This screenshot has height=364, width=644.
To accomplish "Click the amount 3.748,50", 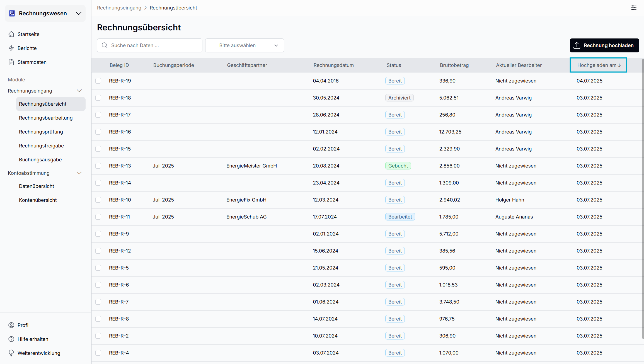I will (449, 302).
